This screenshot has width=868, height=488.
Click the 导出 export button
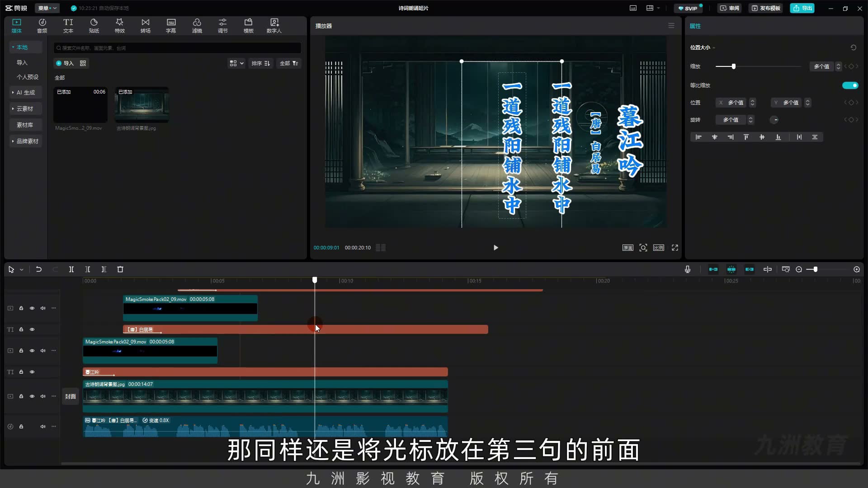click(802, 8)
